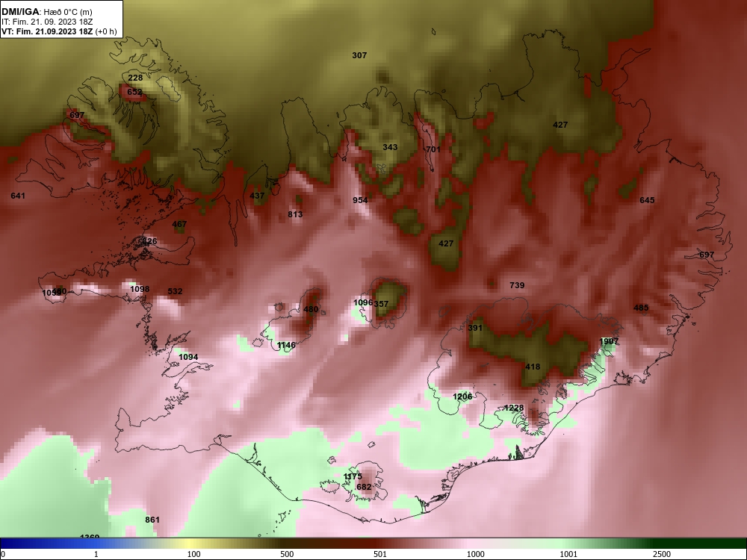Click the 652 value on the map
747x560 pixels.
[x=134, y=92]
